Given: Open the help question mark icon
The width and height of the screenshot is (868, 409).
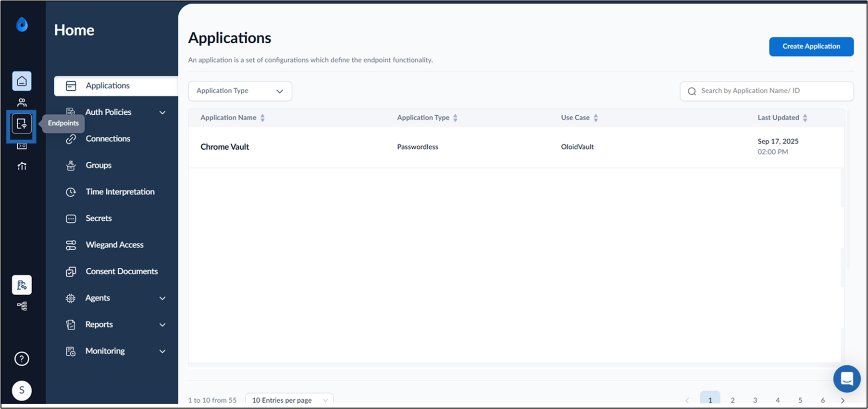Looking at the screenshot, I should (x=22, y=359).
